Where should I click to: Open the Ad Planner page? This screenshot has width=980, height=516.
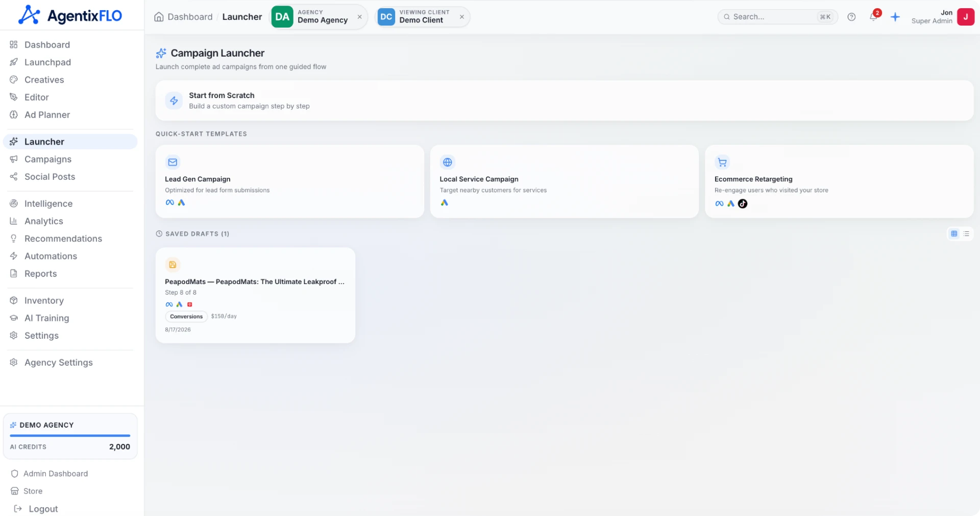70,115
